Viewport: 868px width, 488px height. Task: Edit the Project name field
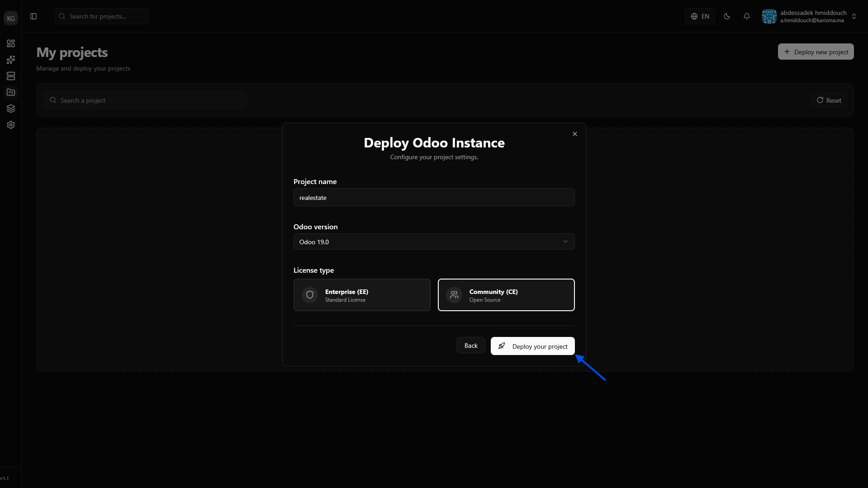tap(434, 197)
